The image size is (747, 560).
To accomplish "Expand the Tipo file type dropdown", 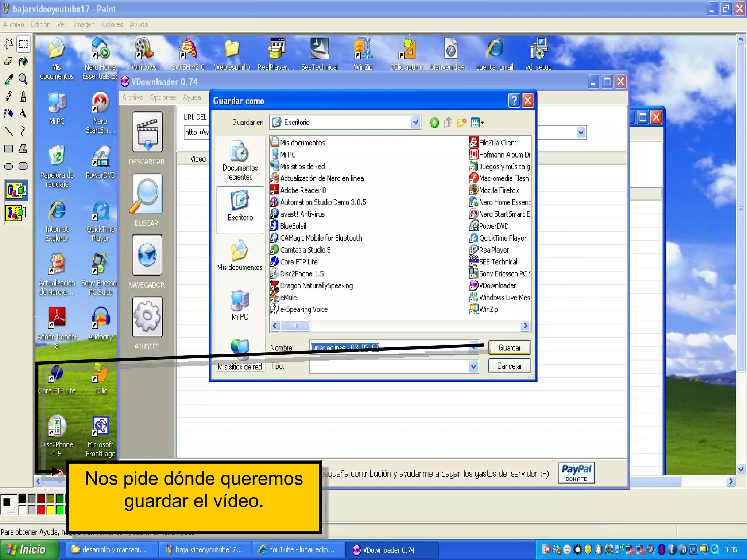I will click(473, 366).
